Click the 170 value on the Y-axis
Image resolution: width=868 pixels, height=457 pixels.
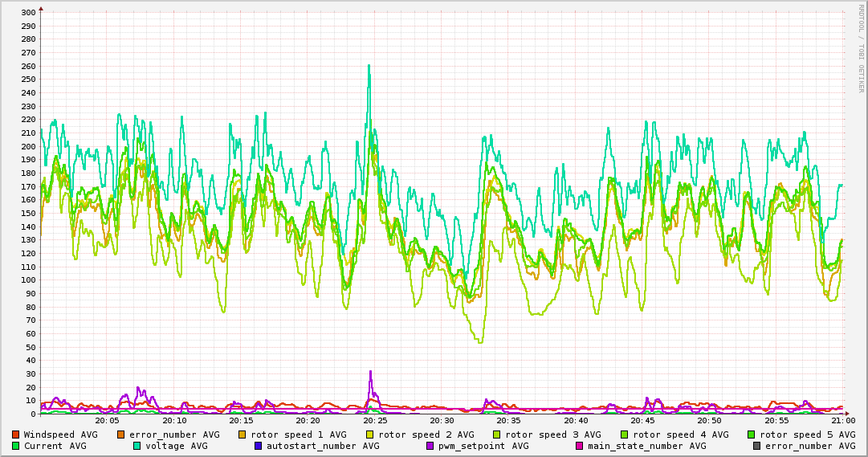tap(29, 186)
